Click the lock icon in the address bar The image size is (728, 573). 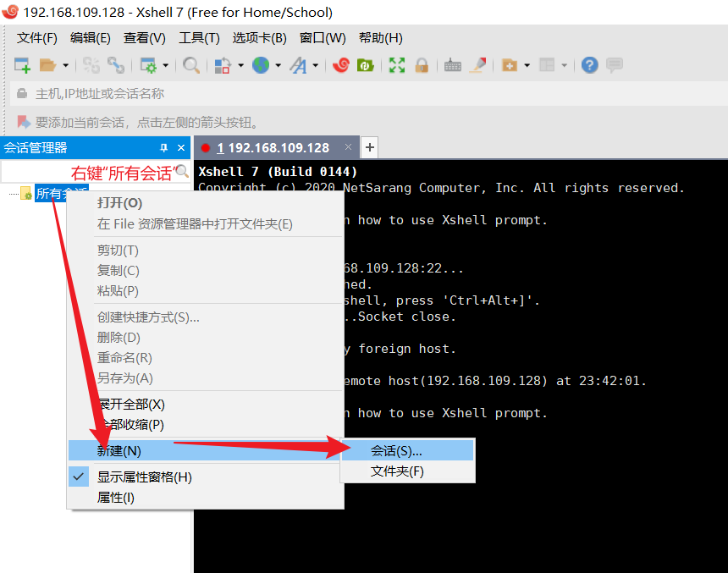[x=22, y=93]
